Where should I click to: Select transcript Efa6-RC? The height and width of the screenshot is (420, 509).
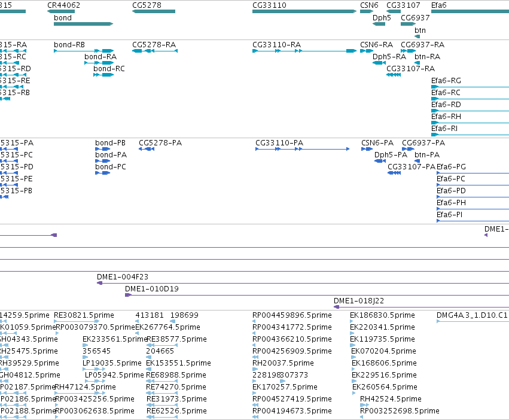coord(470,99)
